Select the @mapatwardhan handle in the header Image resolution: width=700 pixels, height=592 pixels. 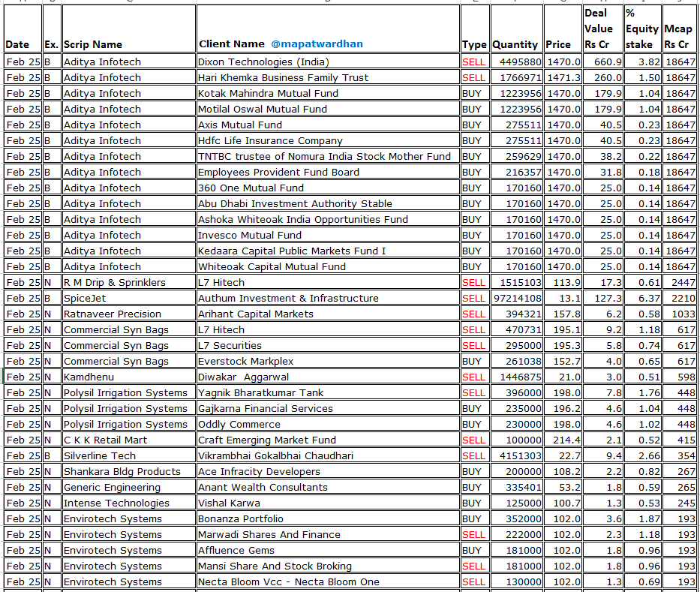317,44
